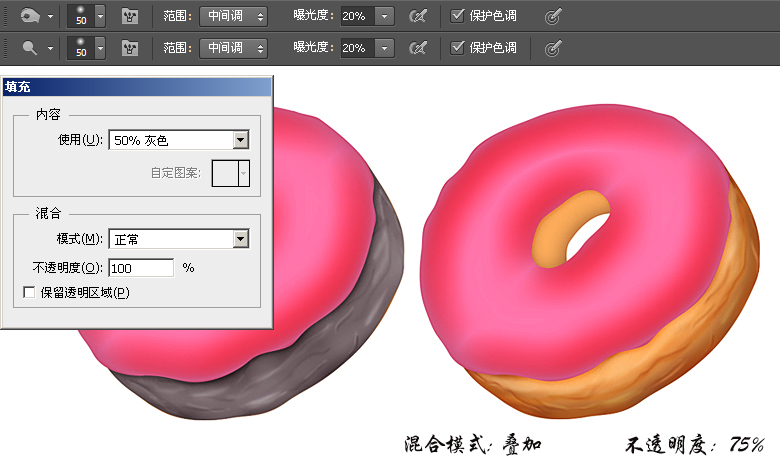Open 曝光度 slider arrow in top bar
Viewport: 780px width, 470px height.
pos(385,16)
